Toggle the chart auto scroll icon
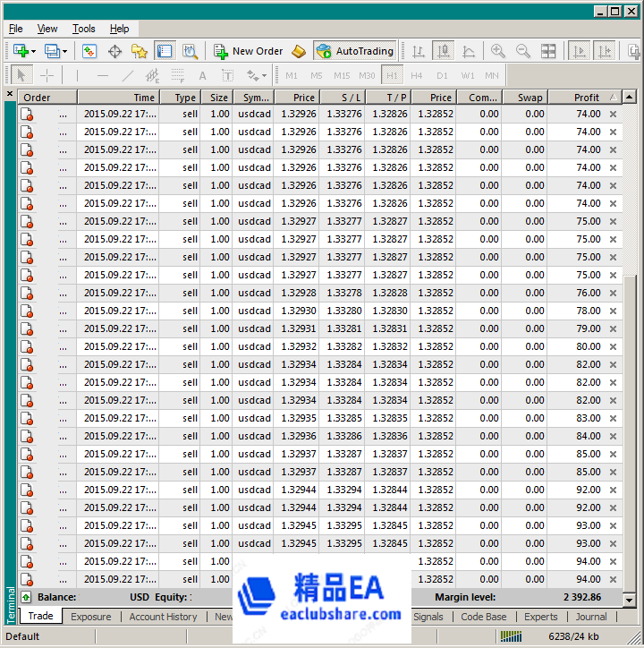This screenshot has height=648, width=644. pyautogui.click(x=579, y=51)
